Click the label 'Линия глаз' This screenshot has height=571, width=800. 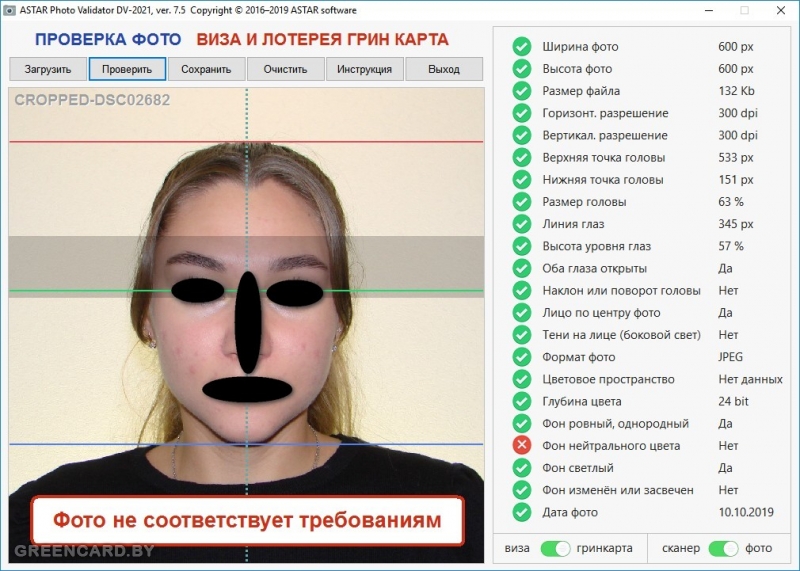[573, 224]
